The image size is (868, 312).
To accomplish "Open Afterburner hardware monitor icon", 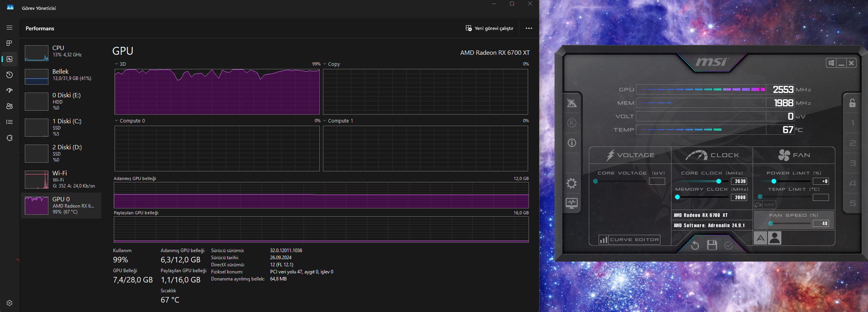I will 571,203.
